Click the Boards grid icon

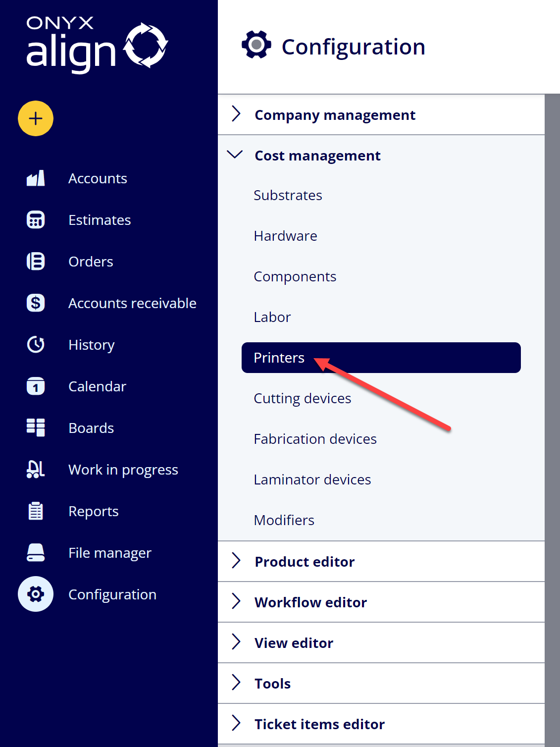(x=36, y=428)
